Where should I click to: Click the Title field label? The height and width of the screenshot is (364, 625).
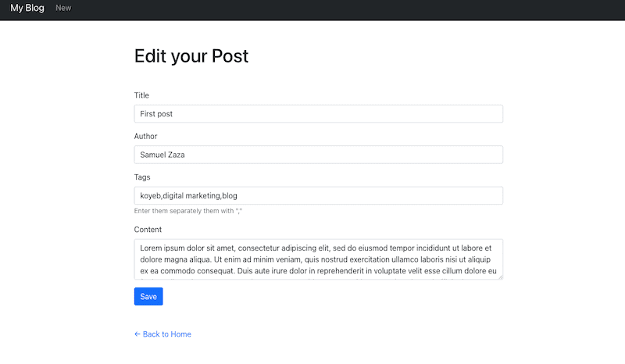[x=141, y=95]
